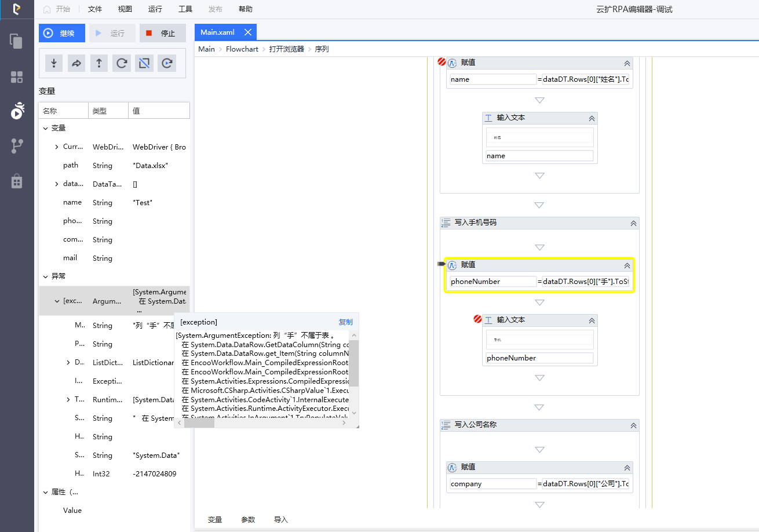This screenshot has width=759, height=532.
Task: Expand the dataDT variable row
Action: (56, 184)
